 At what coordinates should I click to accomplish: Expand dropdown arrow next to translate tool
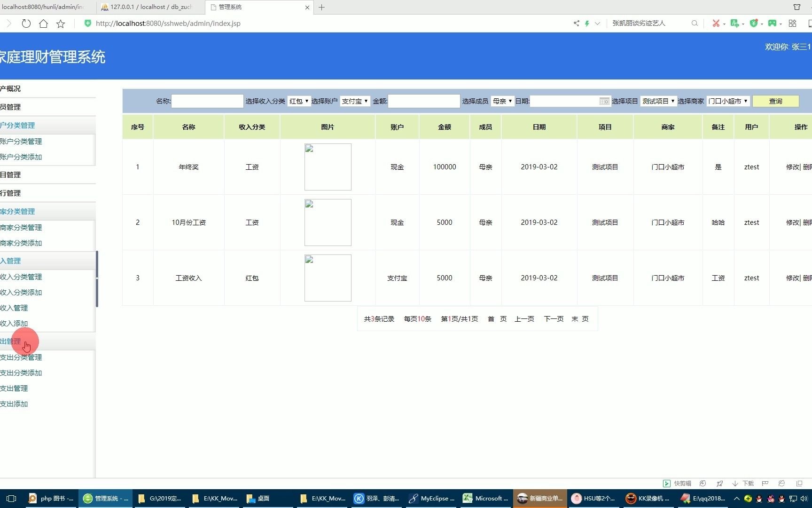click(743, 24)
